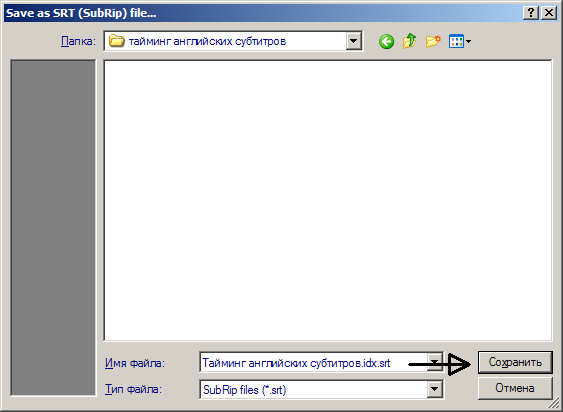Screen dimensions: 563x412
Task: Click the question mark help button
Action: click(531, 13)
